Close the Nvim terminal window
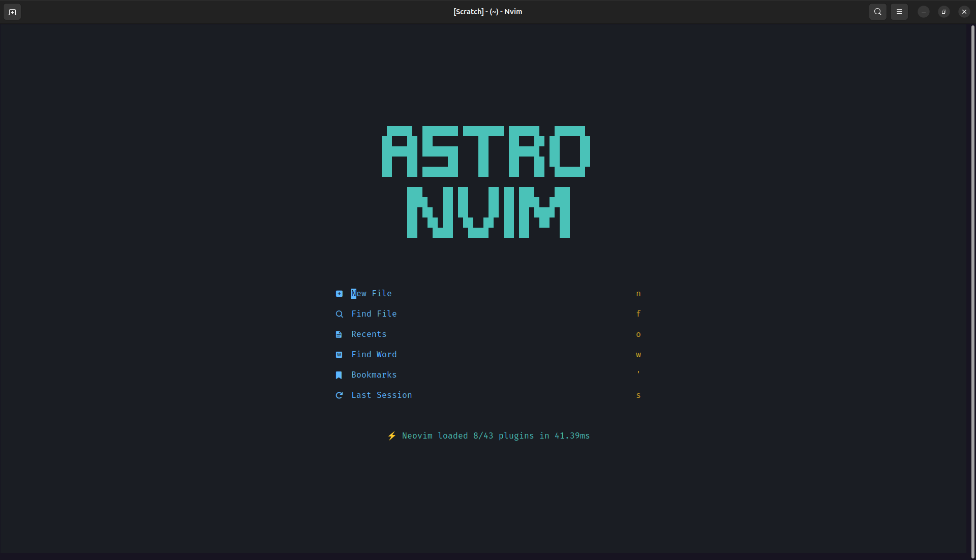The width and height of the screenshot is (976, 560). 964,12
